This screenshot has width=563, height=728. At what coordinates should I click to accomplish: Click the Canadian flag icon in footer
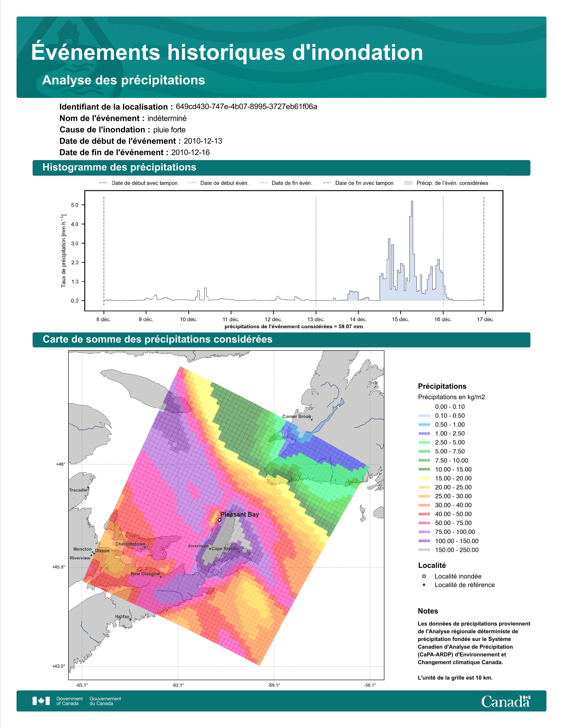(41, 701)
